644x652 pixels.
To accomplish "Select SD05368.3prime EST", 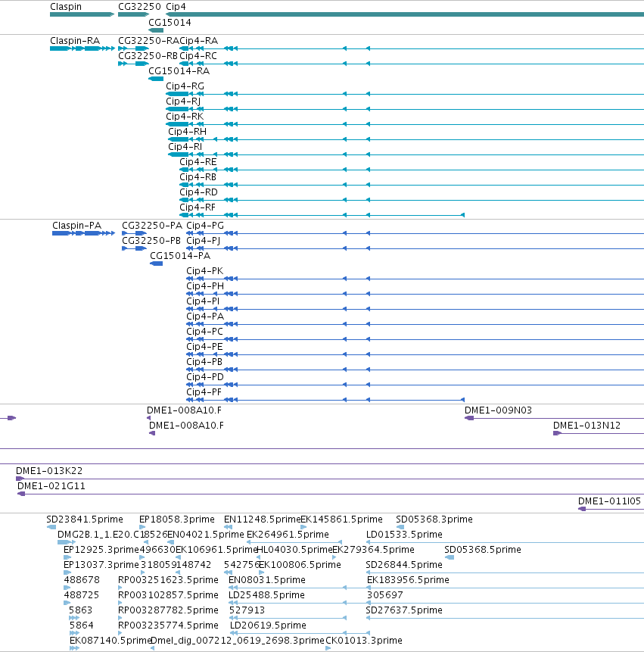I will (400, 527).
